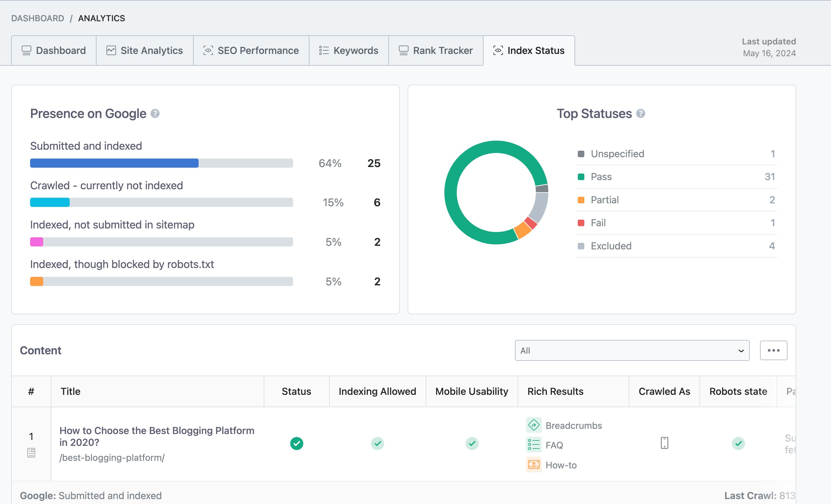Click the Fail legend label
Viewport: 831px width, 504px height.
point(598,223)
